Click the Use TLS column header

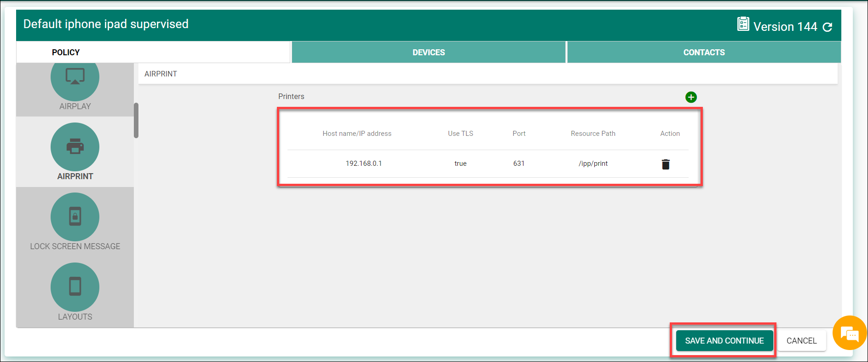pos(460,134)
